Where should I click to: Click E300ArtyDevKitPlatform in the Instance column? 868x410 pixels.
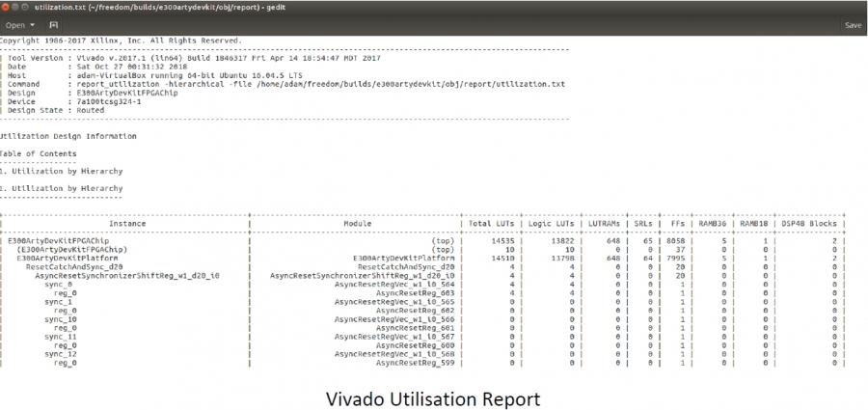(x=68, y=259)
